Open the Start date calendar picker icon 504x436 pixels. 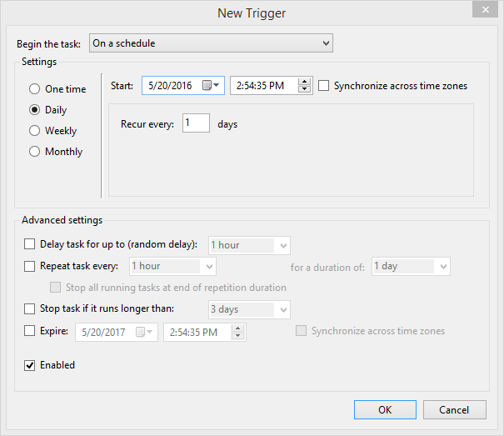point(211,86)
